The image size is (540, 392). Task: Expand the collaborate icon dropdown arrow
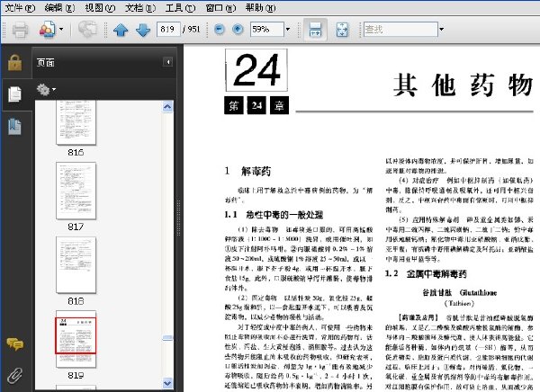click(x=61, y=30)
